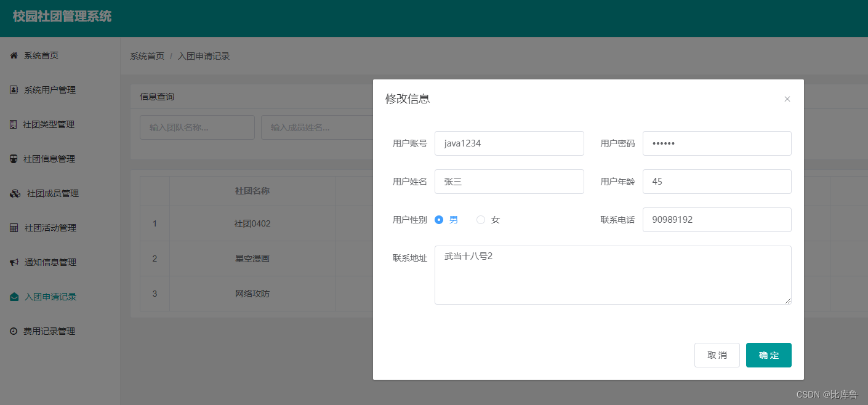Click the clock icon beside 费用记录管理

[x=14, y=331]
